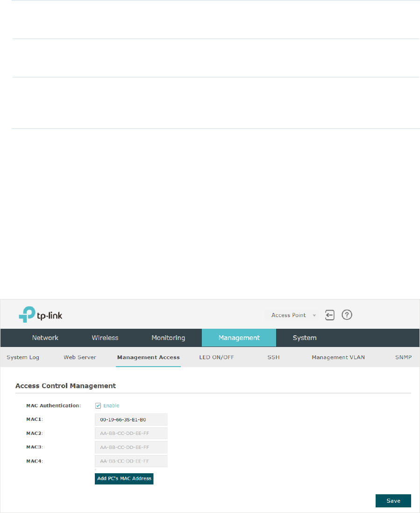Click the MAC1 address field
This screenshot has height=513, width=420.
131,419
